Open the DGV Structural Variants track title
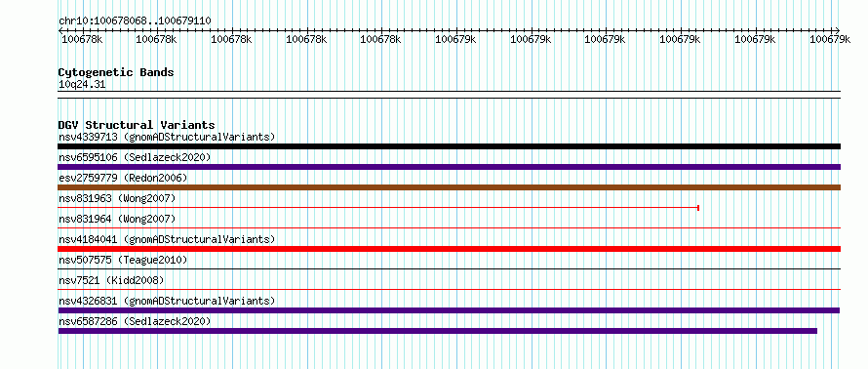The image size is (868, 369). [137, 125]
